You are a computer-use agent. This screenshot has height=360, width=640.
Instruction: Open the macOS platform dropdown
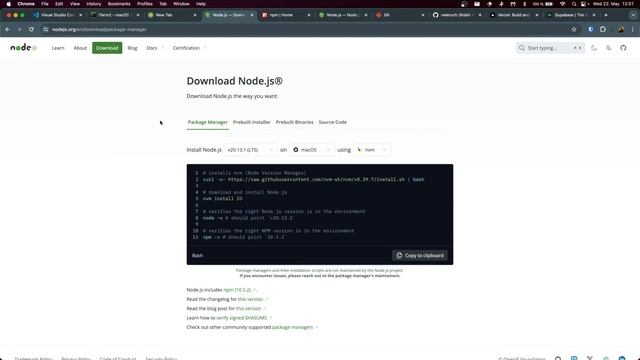(311, 150)
